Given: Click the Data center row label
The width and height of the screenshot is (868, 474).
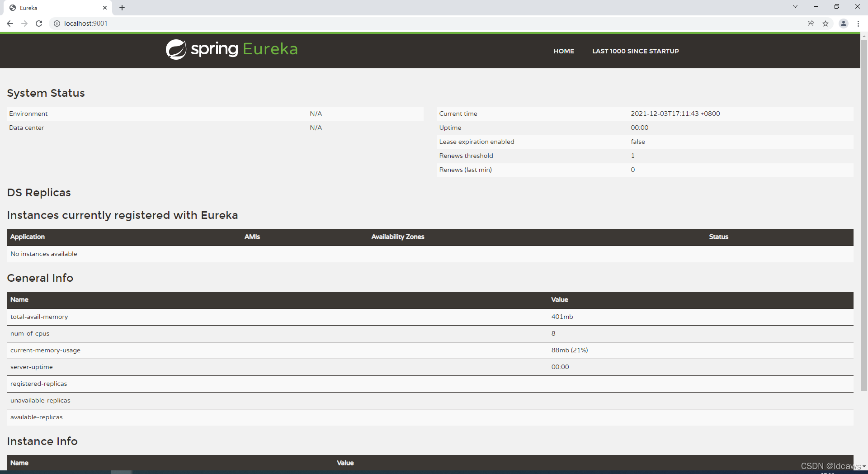Looking at the screenshot, I should coord(26,128).
